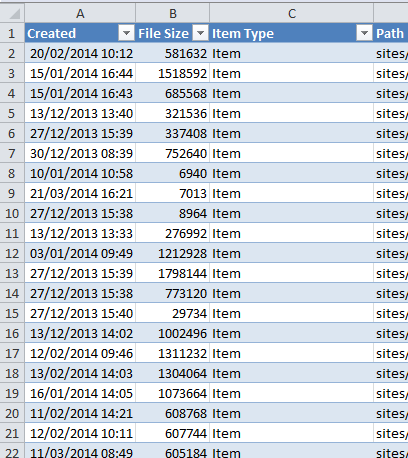
Task: Select Item cell in row 16
Action: (x=291, y=333)
